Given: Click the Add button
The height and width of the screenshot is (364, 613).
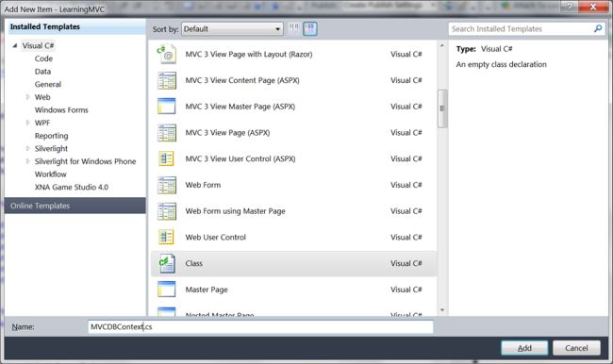Looking at the screenshot, I should pos(524,348).
